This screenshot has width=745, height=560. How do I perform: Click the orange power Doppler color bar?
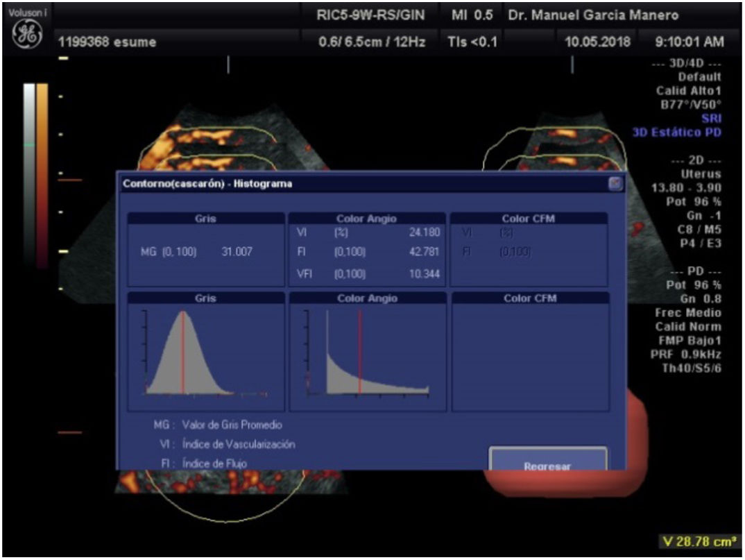[42, 173]
